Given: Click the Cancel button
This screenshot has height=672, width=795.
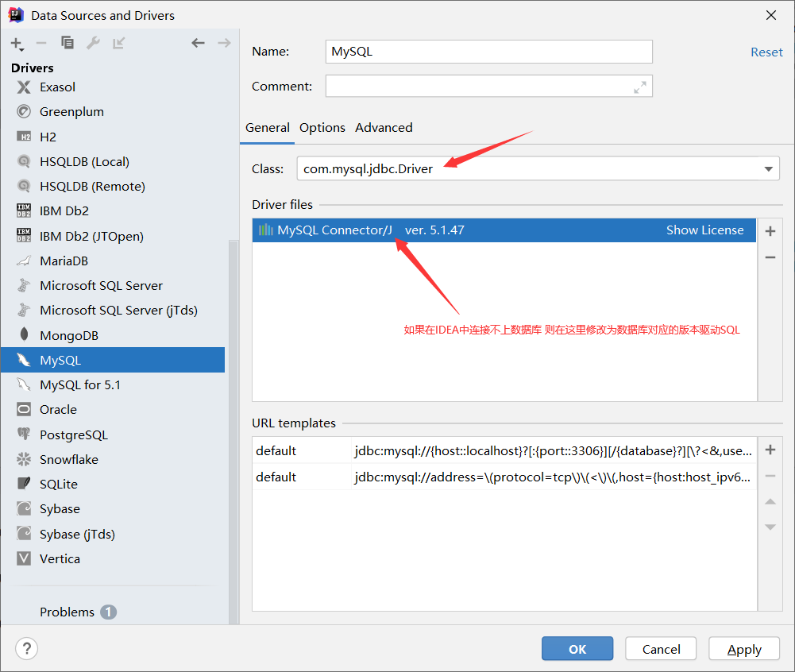Looking at the screenshot, I should (661, 649).
